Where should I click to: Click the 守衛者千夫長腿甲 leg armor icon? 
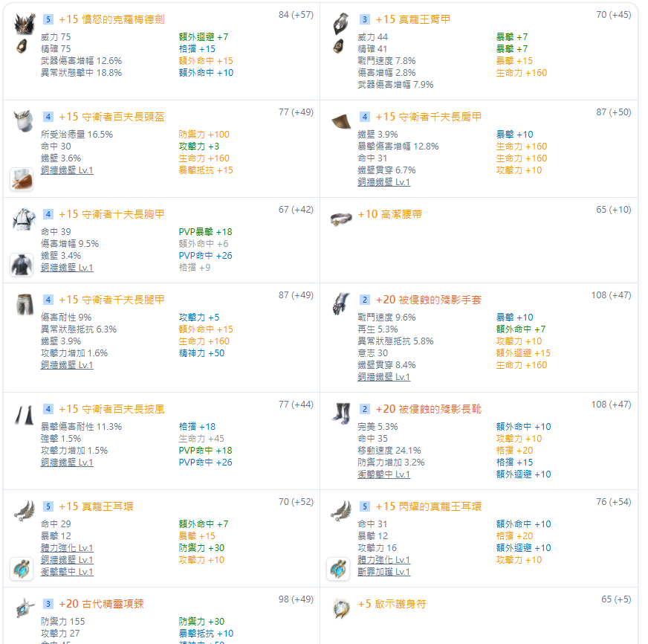click(25, 304)
